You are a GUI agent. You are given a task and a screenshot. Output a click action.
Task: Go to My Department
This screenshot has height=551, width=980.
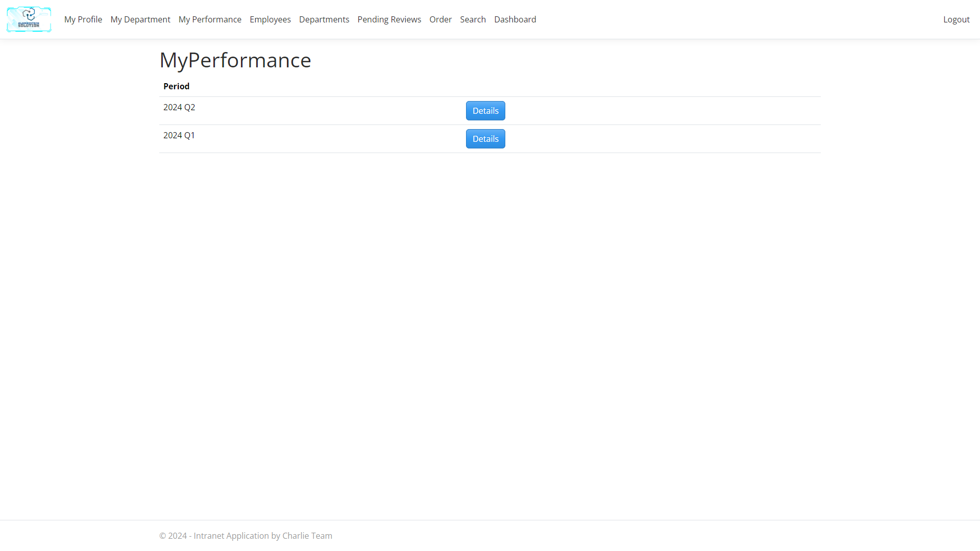[140, 19]
